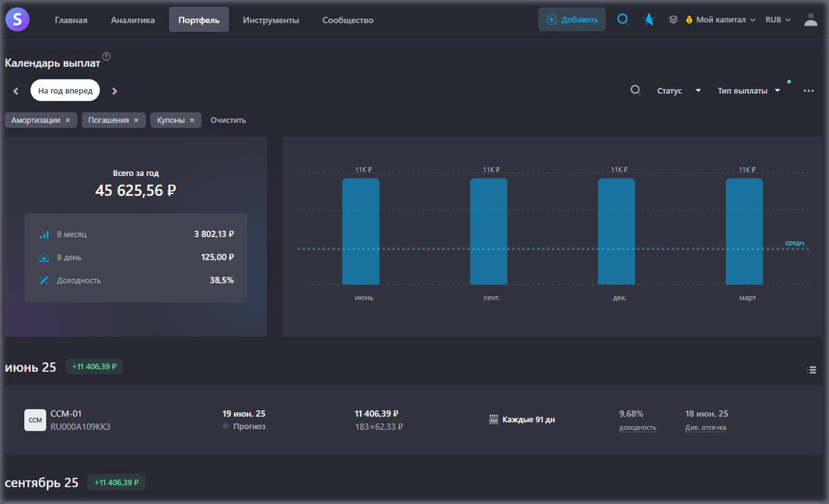Viewport: 829px width, 504px height.
Task: Select the На год вперед period button
Action: pyautogui.click(x=65, y=90)
